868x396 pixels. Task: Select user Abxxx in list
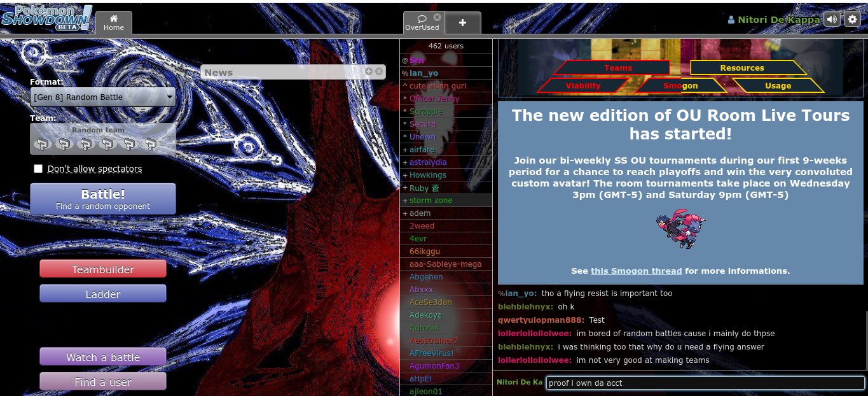coord(446,289)
